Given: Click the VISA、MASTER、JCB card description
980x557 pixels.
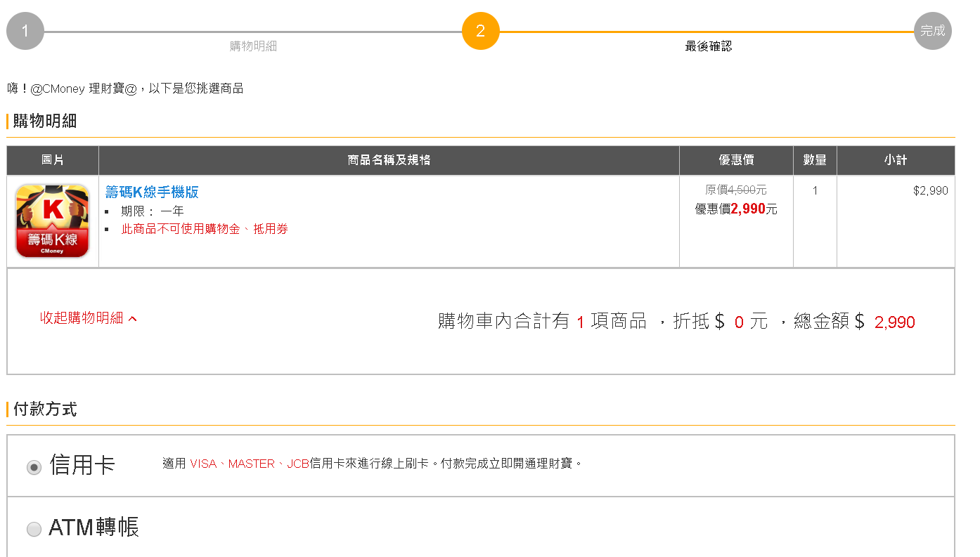Looking at the screenshot, I should [x=373, y=464].
